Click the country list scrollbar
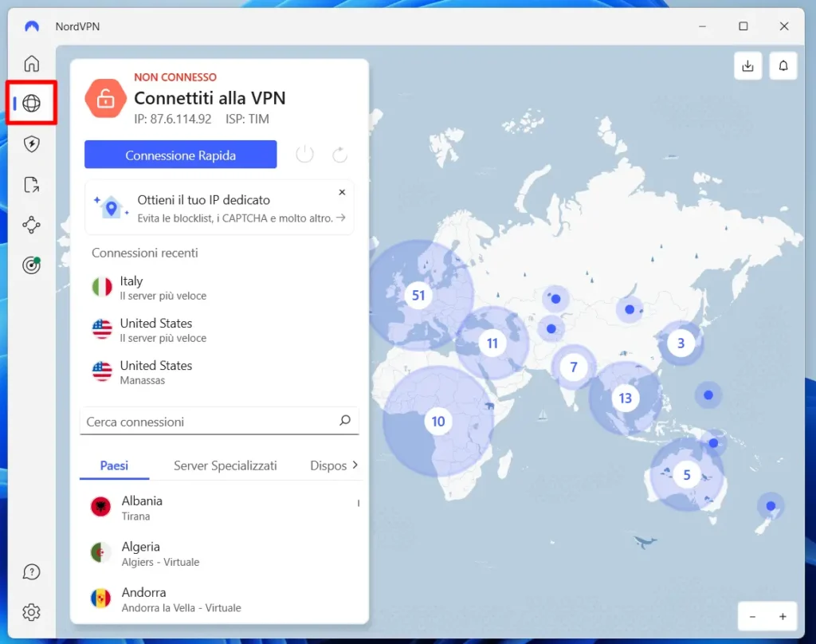The width and height of the screenshot is (816, 644). (x=358, y=503)
